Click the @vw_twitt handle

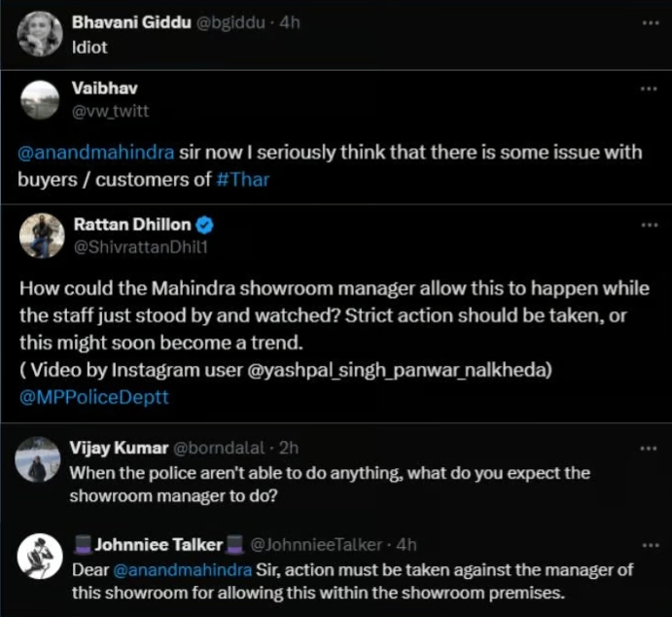[111, 111]
